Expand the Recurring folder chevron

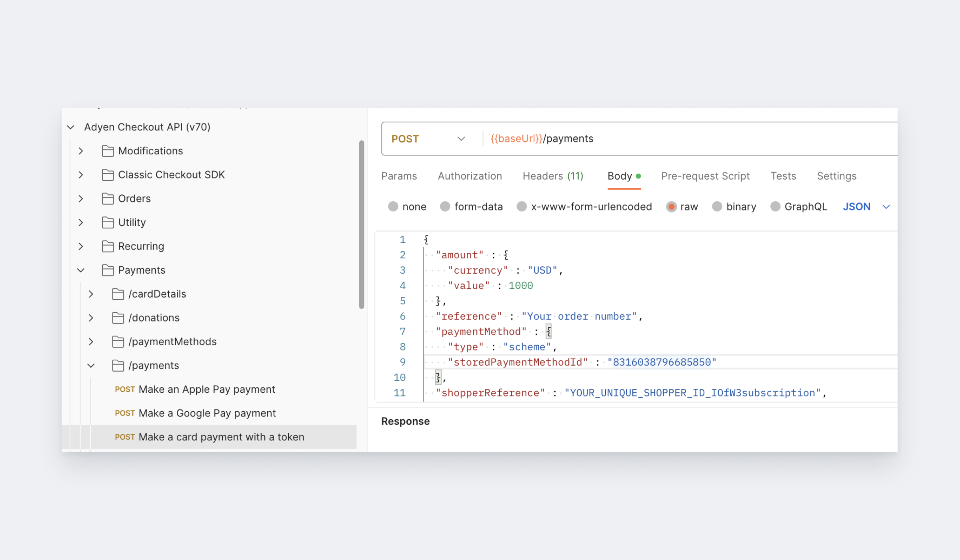pos(81,246)
